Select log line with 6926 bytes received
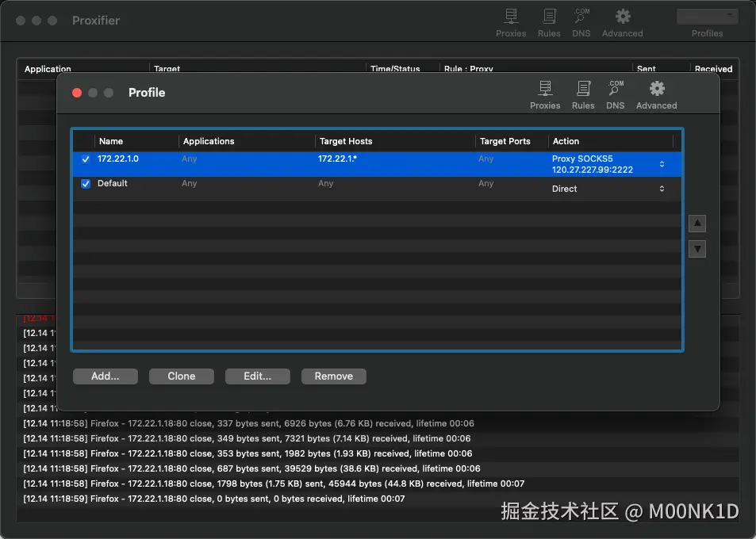This screenshot has height=539, width=756. coord(249,423)
